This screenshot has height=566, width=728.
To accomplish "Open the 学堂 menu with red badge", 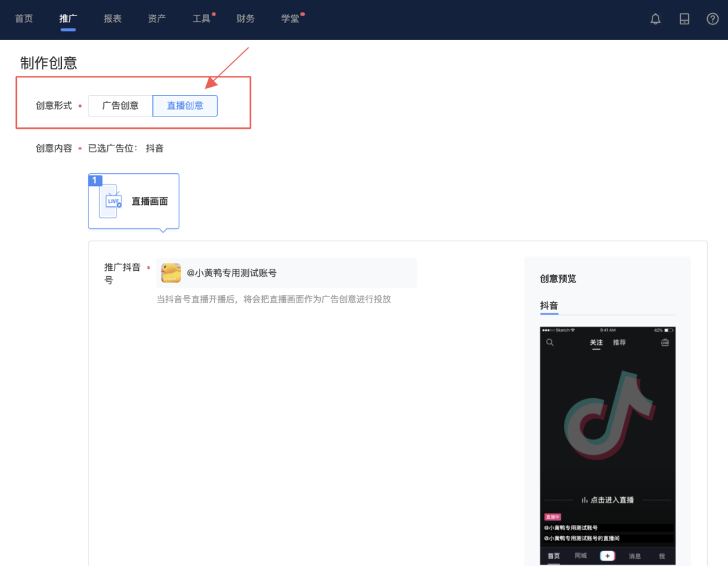I will 290,18.
